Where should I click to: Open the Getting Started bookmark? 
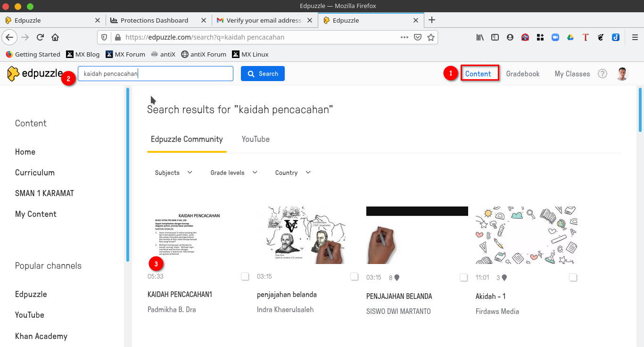[33, 54]
